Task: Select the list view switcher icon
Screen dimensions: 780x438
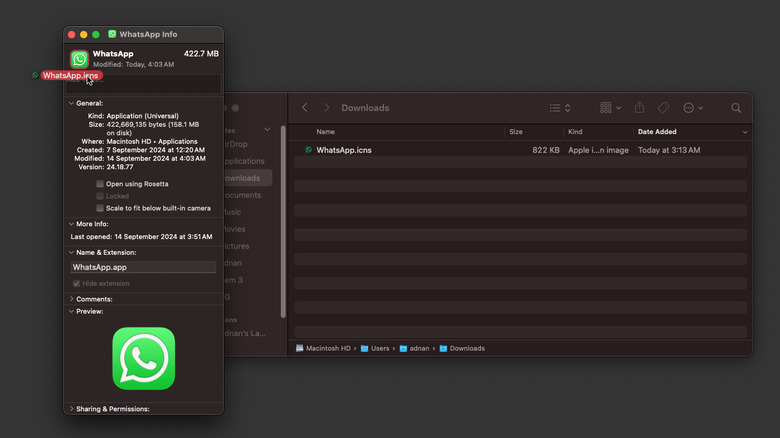Action: (560, 108)
